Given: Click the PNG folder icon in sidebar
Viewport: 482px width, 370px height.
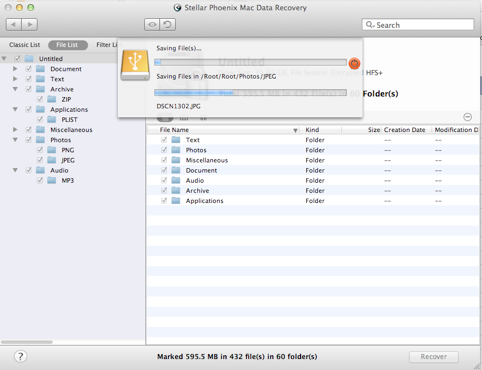Looking at the screenshot, I should (52, 150).
